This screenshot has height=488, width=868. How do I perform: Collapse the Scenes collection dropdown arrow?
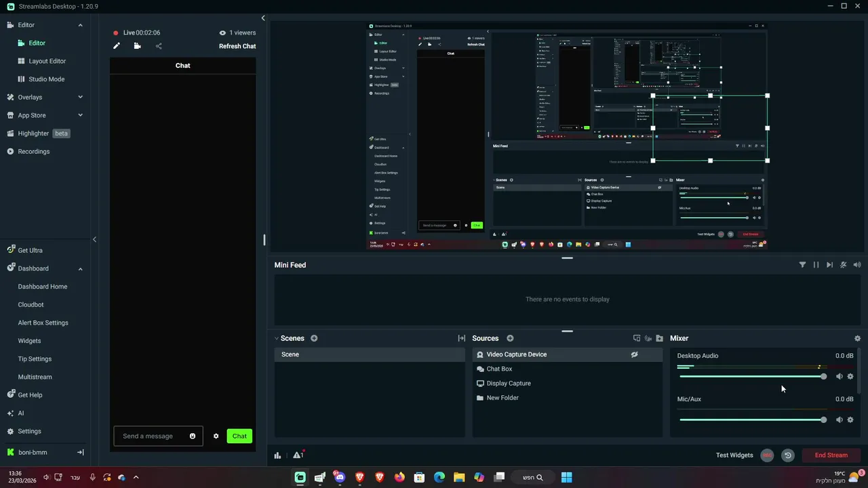pos(277,338)
